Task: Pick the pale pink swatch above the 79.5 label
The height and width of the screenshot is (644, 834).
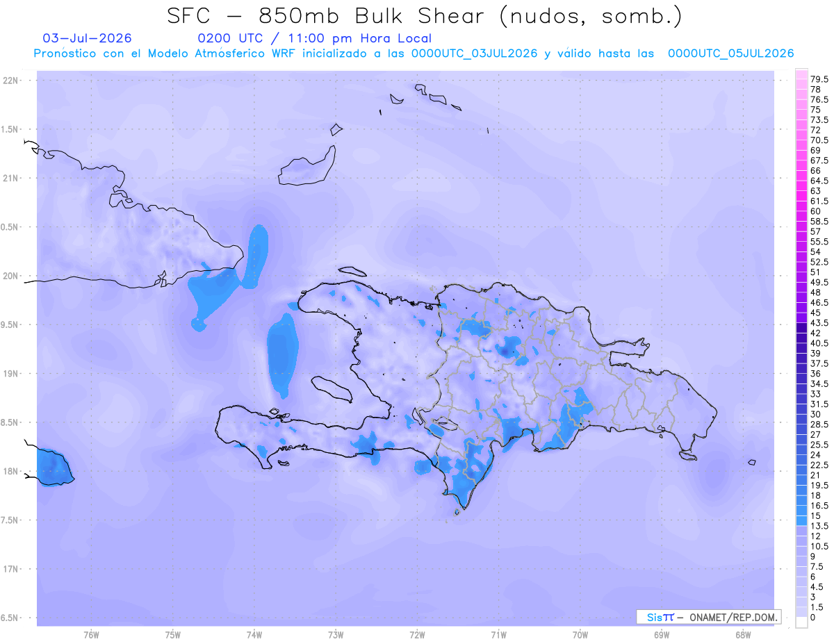Action: pos(801,74)
